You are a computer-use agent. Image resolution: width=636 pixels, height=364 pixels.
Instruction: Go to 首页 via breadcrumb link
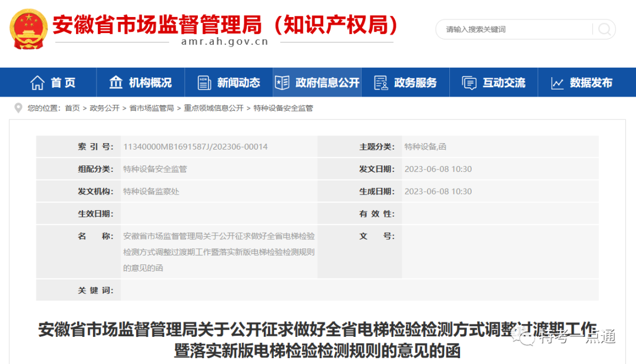72,108
